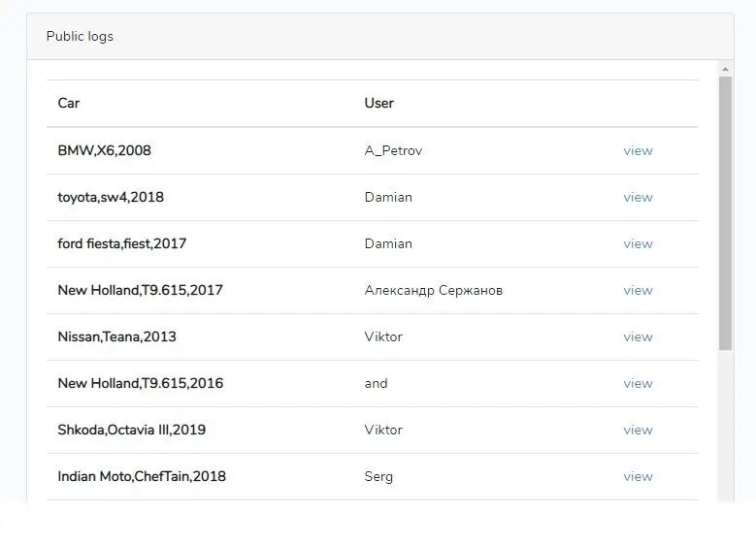The height and width of the screenshot is (544, 756).
Task: Select the BMW,X6,2008 car entry
Action: coord(104,151)
